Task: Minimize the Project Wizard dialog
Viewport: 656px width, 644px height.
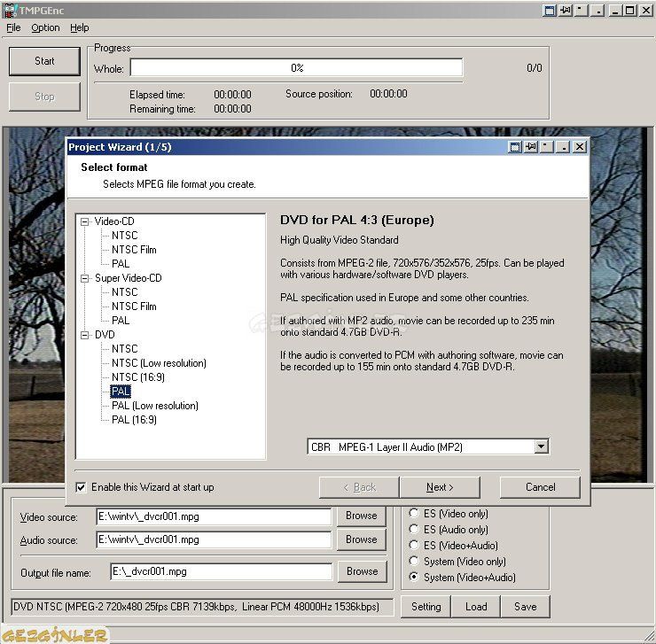Action: (564, 147)
